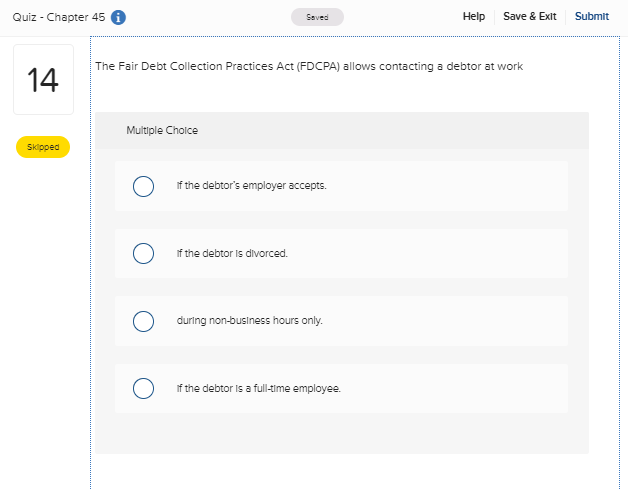Click the FDCPA question text
The image size is (628, 489).
(309, 66)
